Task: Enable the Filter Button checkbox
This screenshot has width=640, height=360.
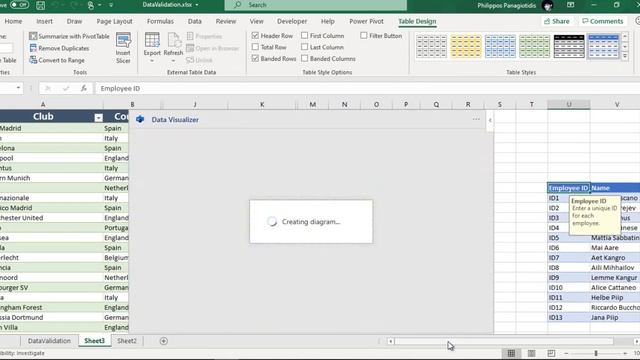Action: pos(364,36)
